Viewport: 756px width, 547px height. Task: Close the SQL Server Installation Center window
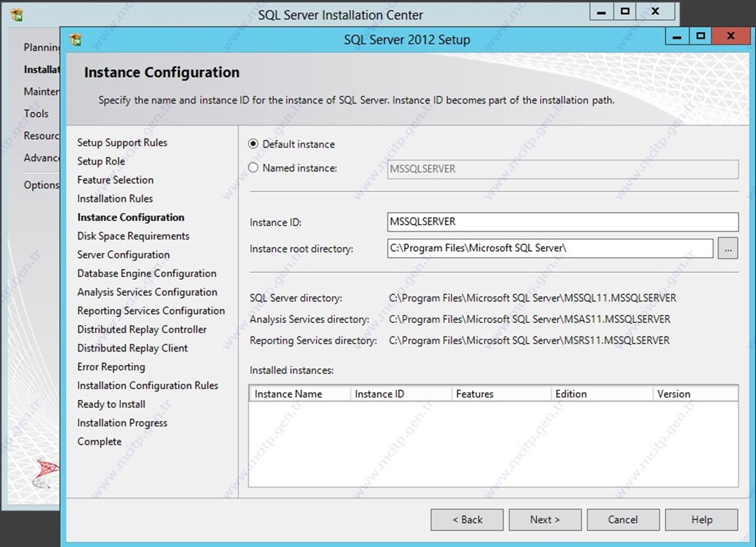(655, 12)
